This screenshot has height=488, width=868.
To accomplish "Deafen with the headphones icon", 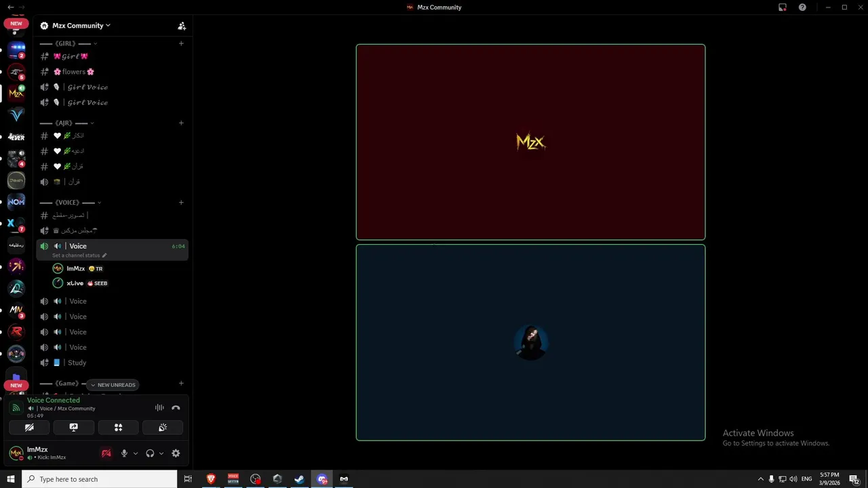I will click(150, 453).
